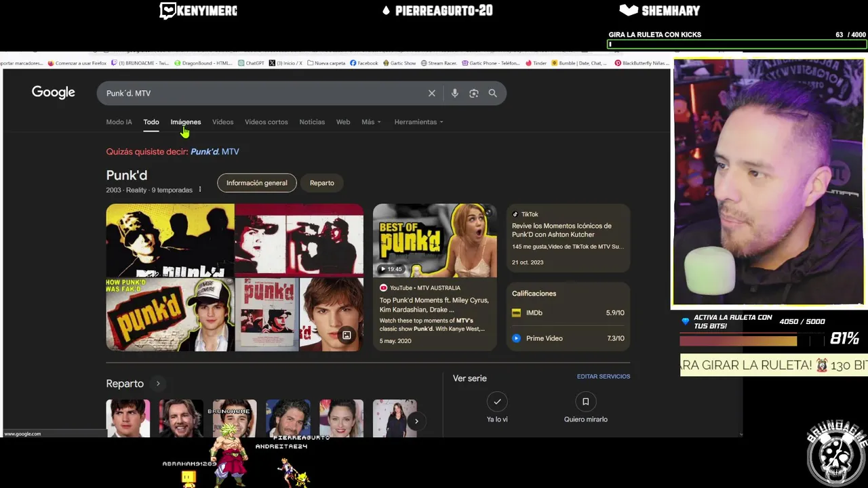This screenshot has height=488, width=868.
Task: Open Google Lens image search
Action: point(473,94)
